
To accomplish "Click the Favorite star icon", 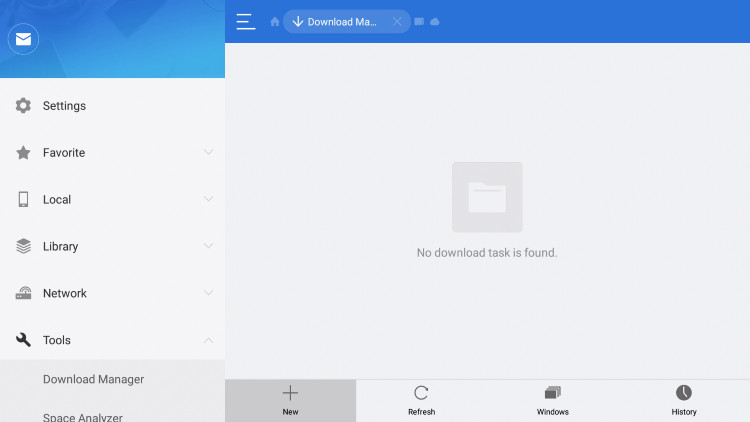I will coord(23,153).
